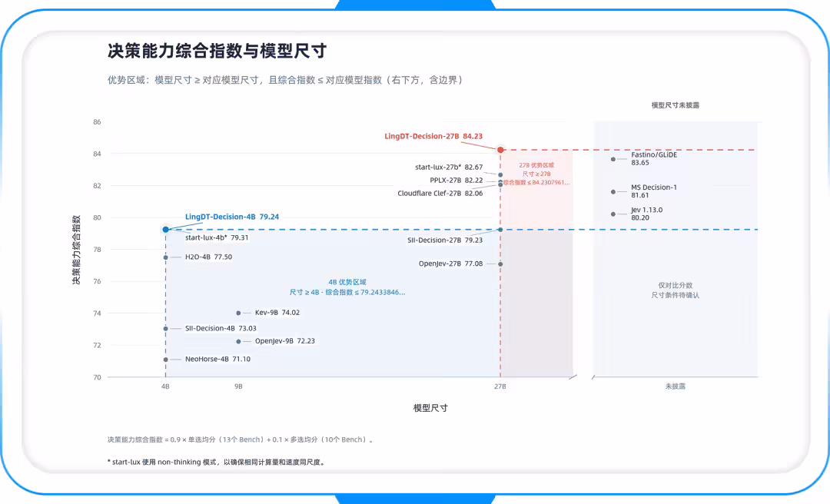Select the label 'SII-Decision-4B 73.03'
The height and width of the screenshot is (504, 830).
221,328
